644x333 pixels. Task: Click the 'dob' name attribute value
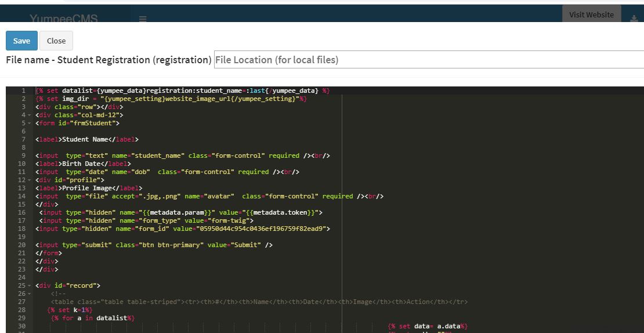[140, 172]
